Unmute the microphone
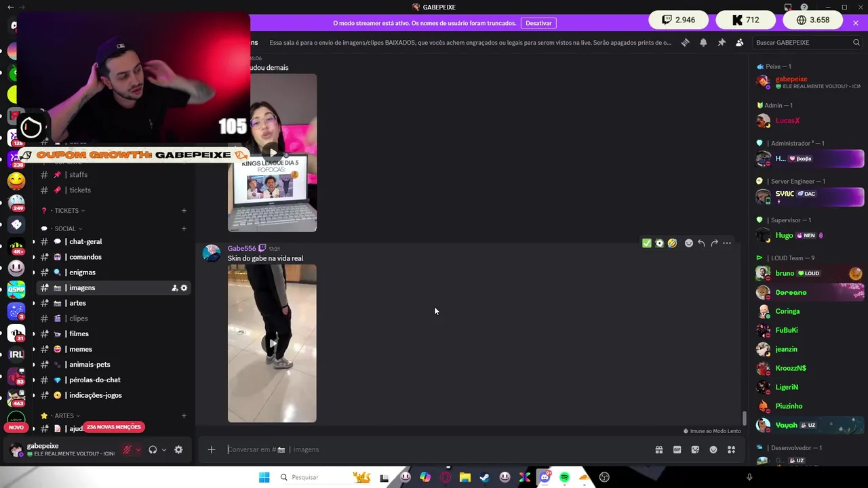This screenshot has width=868, height=488. [x=126, y=449]
